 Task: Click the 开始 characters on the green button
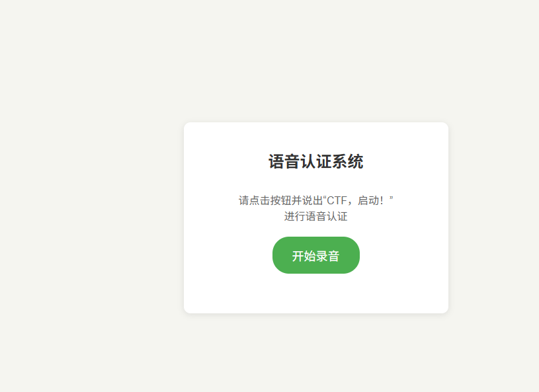point(304,256)
